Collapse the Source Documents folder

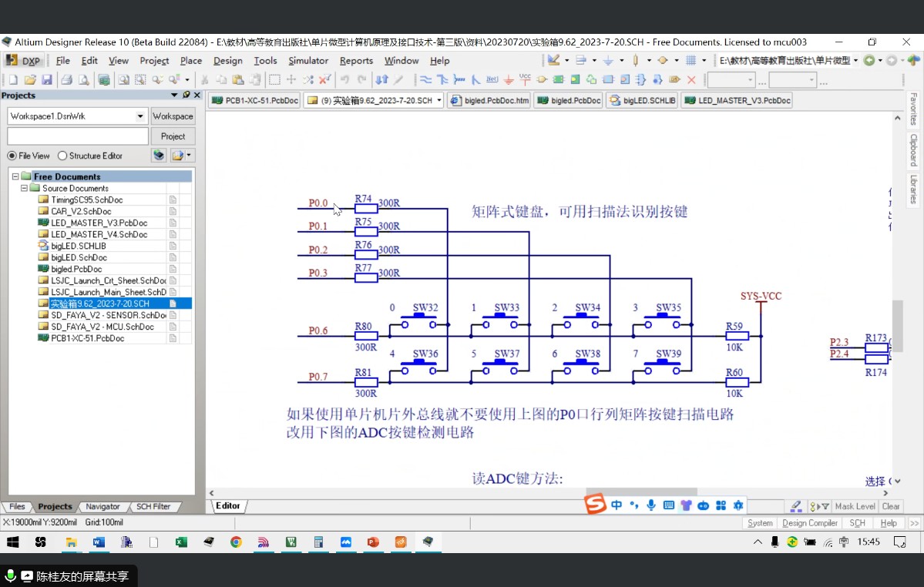tap(24, 189)
